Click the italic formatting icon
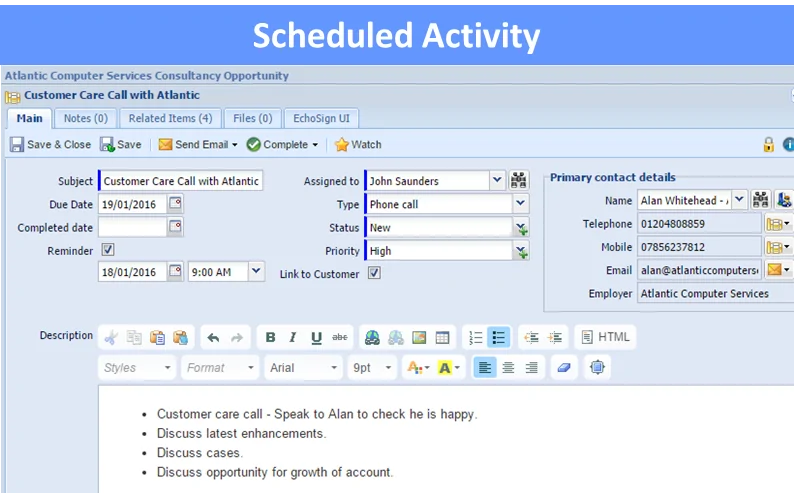Viewport: 794px width, 493px height. pos(293,338)
